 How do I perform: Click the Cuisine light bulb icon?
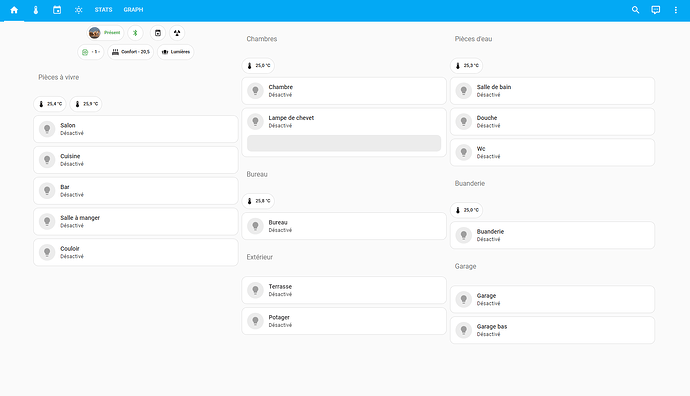click(47, 160)
